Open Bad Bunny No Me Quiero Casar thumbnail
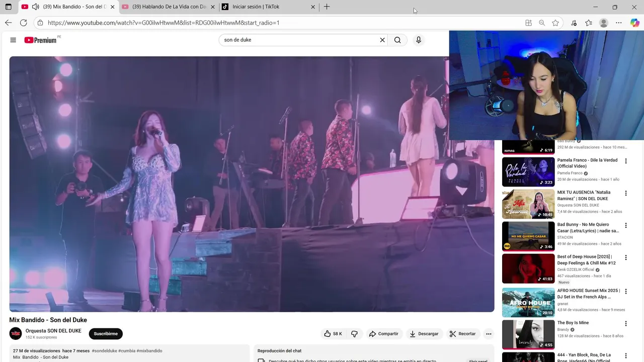Screen dimensions: 644x362 click(528, 236)
